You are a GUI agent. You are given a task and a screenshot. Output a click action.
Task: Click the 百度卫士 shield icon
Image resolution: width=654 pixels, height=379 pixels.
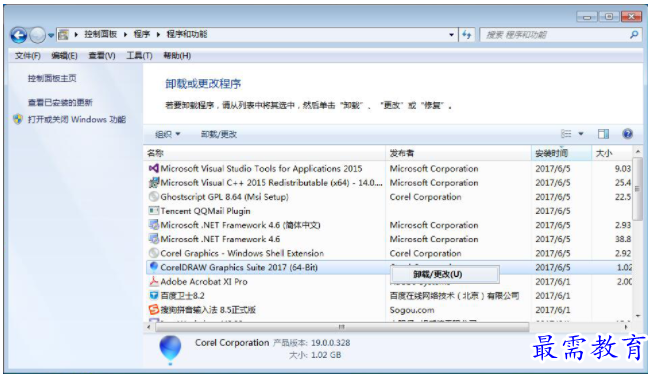pyautogui.click(x=153, y=296)
